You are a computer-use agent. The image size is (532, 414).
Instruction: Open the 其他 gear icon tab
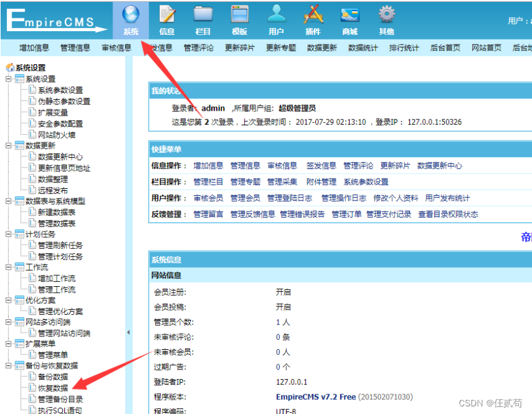386,20
